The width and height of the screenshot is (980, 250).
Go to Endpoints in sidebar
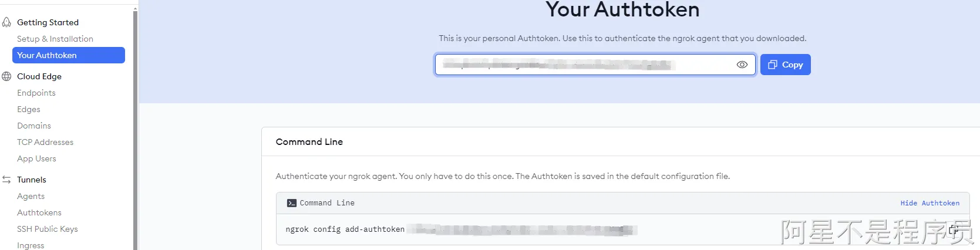[x=36, y=93]
